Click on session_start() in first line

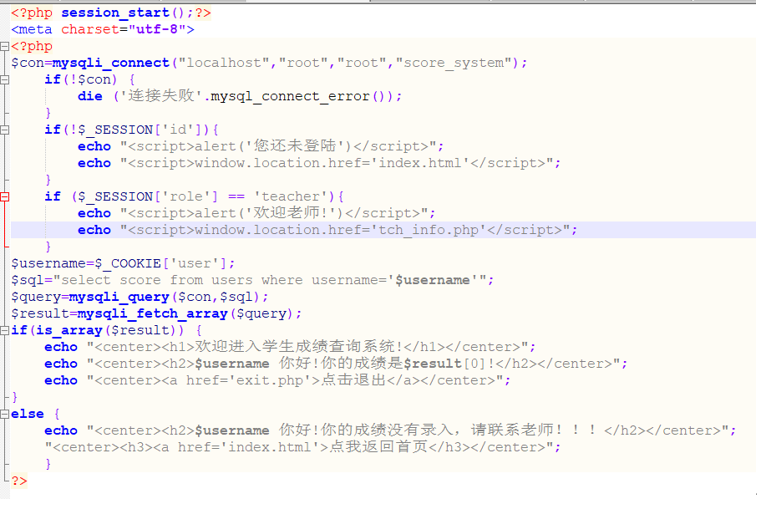(123, 13)
